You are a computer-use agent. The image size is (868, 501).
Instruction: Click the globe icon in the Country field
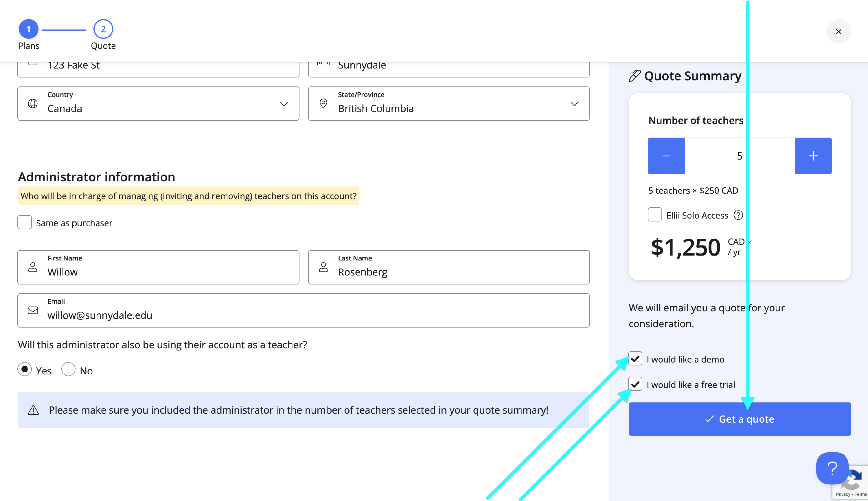(x=33, y=103)
